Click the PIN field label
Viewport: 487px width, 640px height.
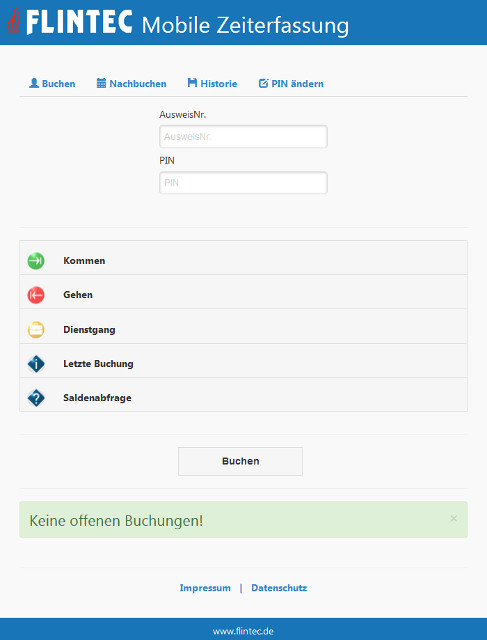(167, 161)
